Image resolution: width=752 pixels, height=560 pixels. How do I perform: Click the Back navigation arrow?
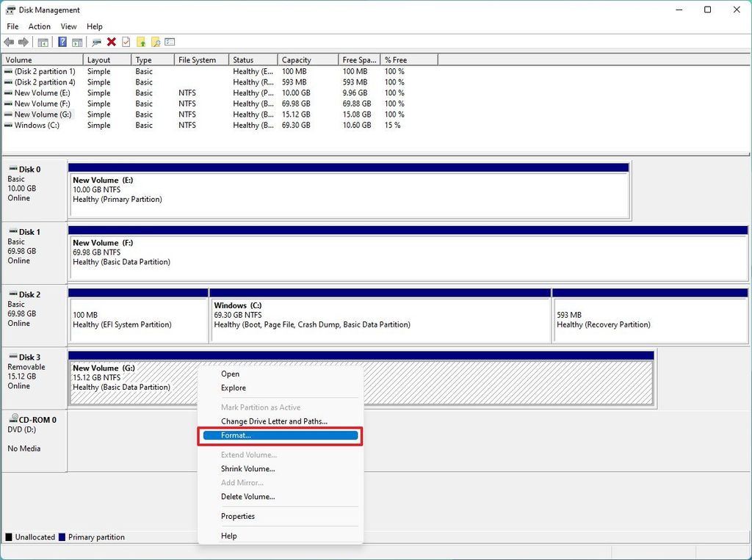point(7,42)
